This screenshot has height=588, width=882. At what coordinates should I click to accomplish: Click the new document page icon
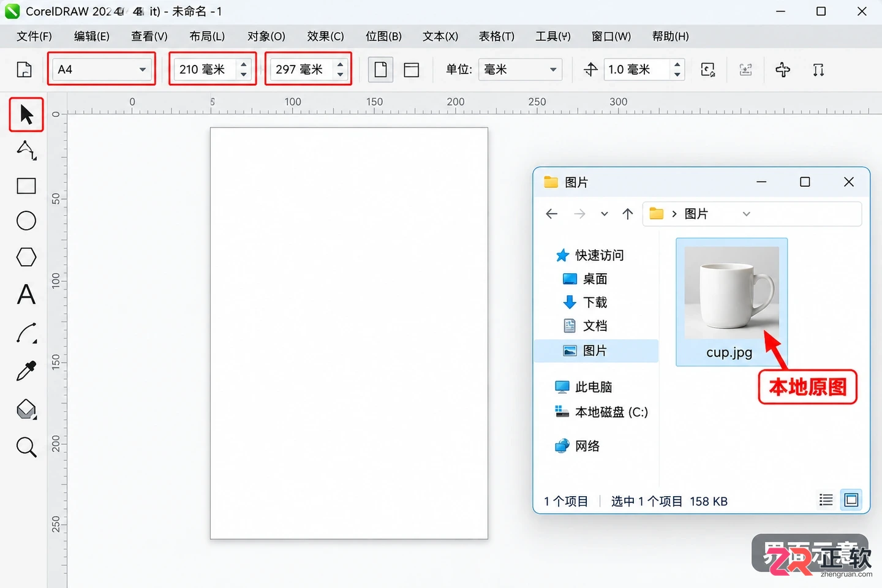tap(24, 70)
